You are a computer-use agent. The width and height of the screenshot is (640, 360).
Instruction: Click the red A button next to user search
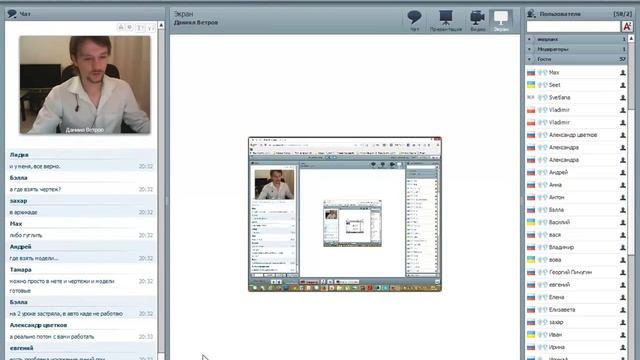click(x=627, y=27)
